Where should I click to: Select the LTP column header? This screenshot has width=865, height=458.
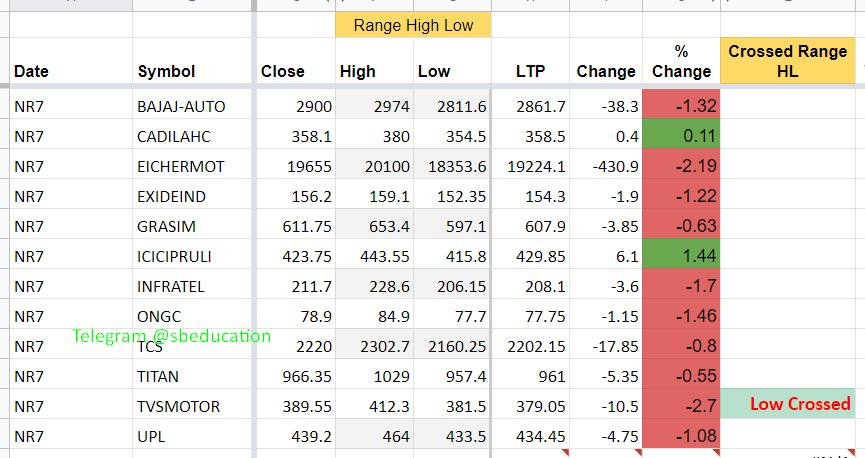click(530, 61)
